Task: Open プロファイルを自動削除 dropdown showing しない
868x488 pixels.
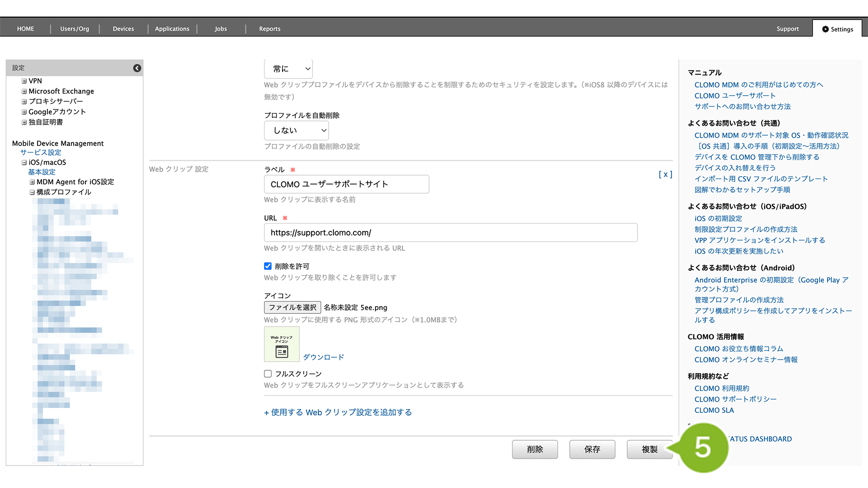Action: [x=296, y=131]
